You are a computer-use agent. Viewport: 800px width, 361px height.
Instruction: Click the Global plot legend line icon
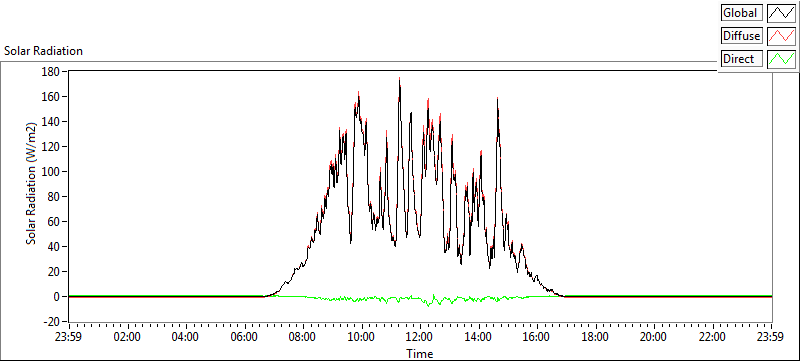tap(781, 13)
